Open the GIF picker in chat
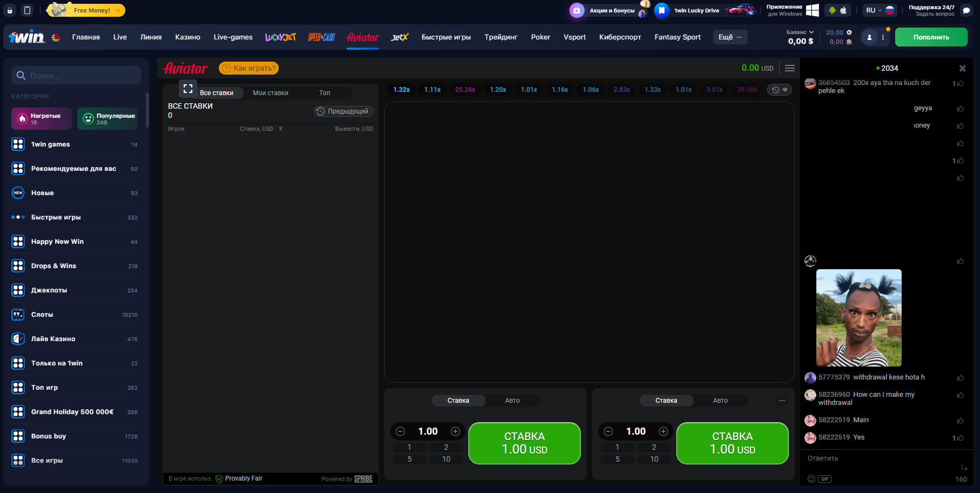The image size is (980, 493). pos(825,479)
